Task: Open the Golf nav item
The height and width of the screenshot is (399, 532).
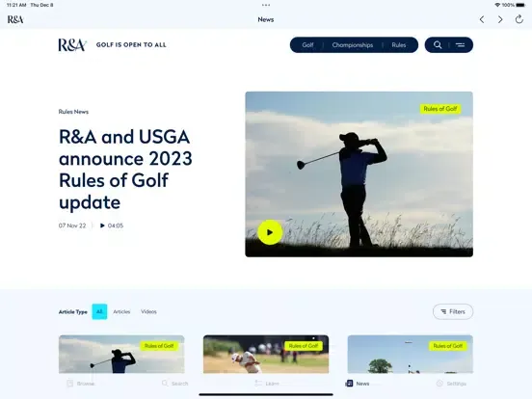Action: coord(307,44)
